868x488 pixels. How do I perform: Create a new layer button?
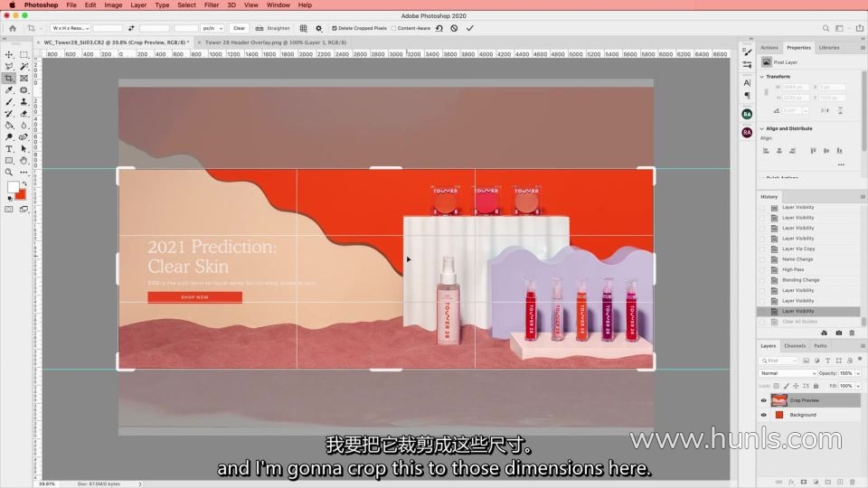(840, 482)
